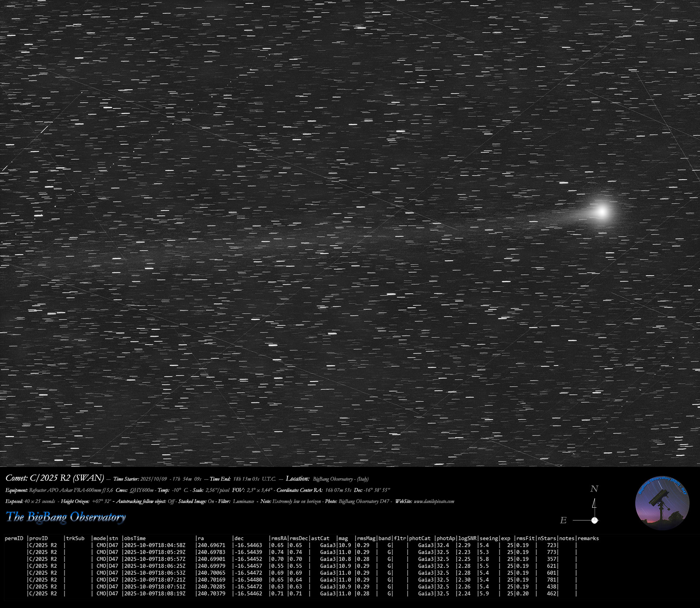Click the 'E' east compass label
The height and width of the screenshot is (608, 700).
(x=563, y=520)
